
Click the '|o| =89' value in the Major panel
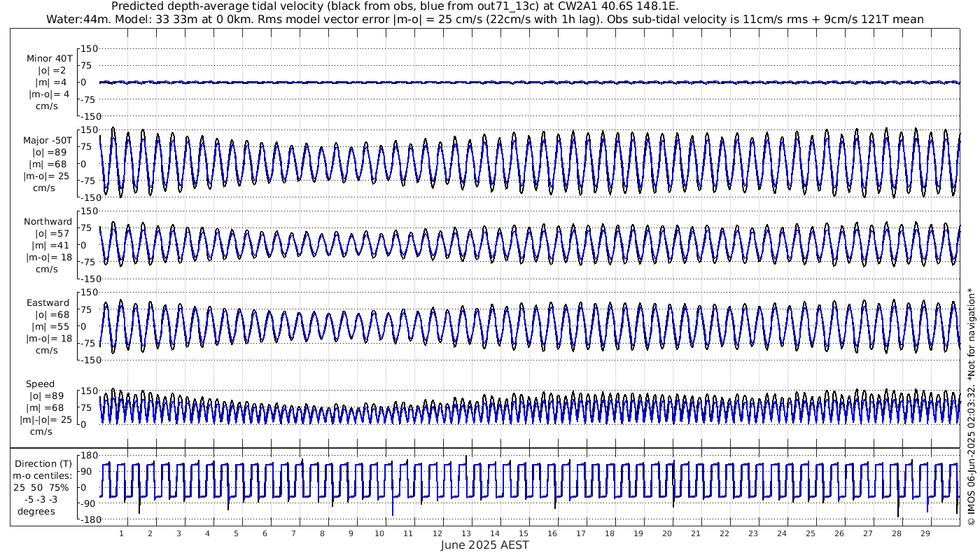pos(48,152)
